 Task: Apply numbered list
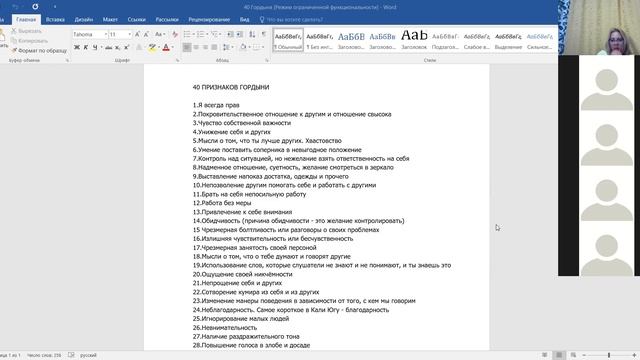(200, 34)
